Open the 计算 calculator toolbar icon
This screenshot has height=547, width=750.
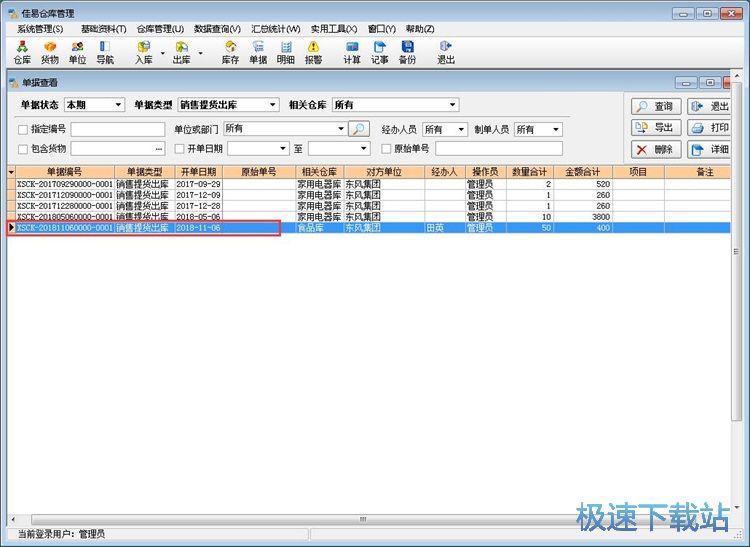click(352, 53)
